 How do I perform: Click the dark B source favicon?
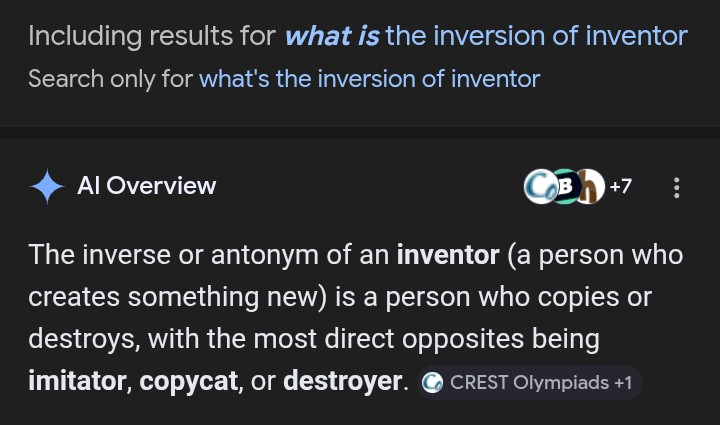[565, 187]
